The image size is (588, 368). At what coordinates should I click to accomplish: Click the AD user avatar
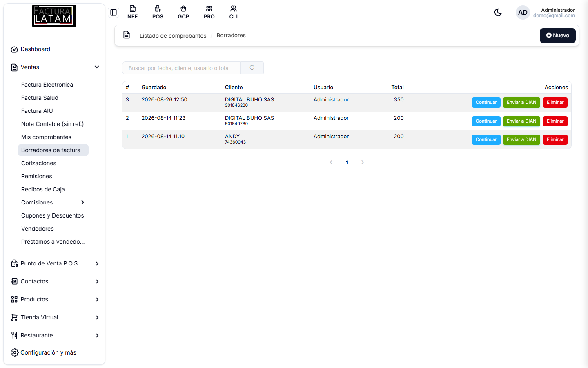tap(523, 13)
